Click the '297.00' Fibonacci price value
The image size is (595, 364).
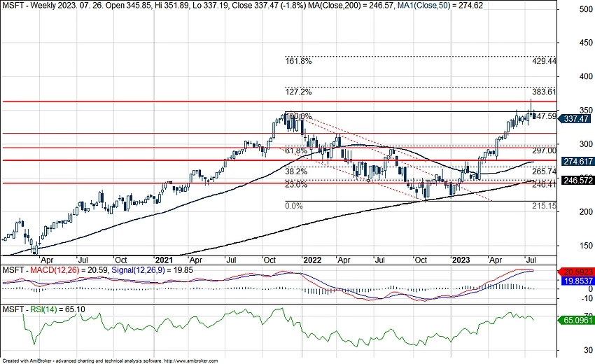tap(544, 150)
